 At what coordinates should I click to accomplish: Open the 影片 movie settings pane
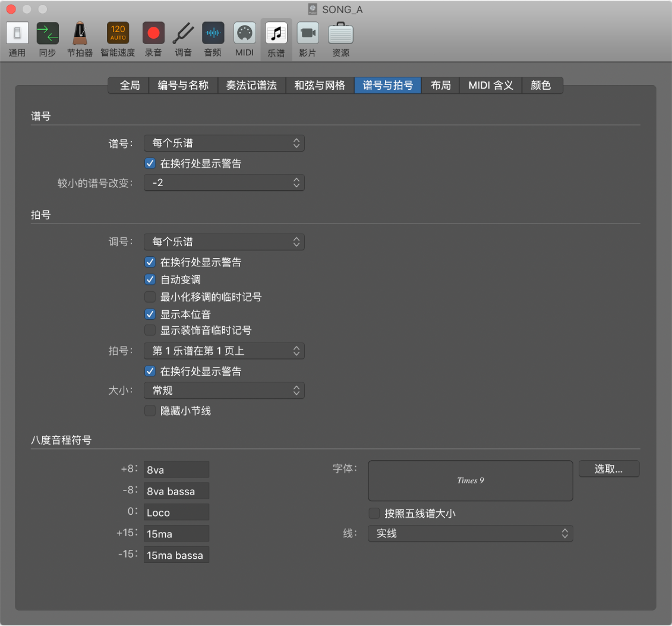308,39
